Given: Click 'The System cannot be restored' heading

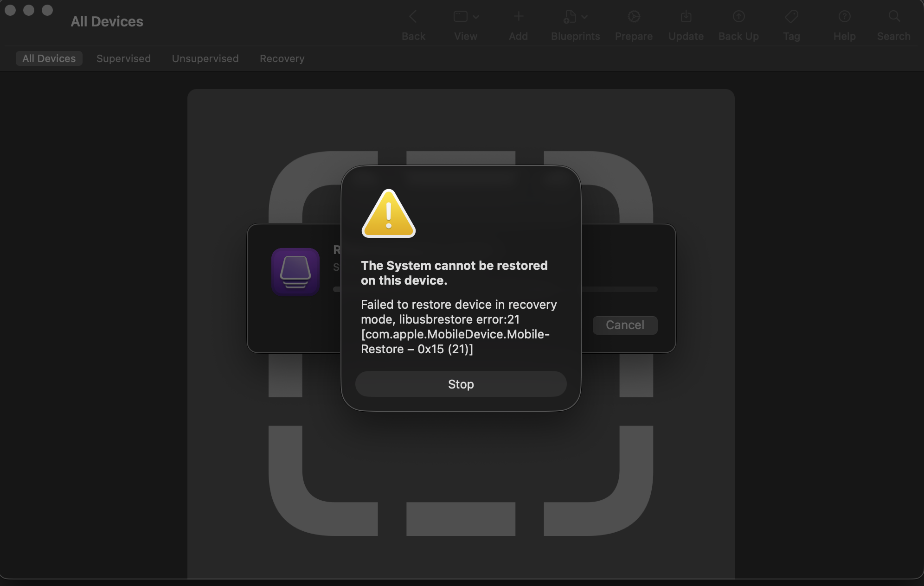Looking at the screenshot, I should click(454, 273).
